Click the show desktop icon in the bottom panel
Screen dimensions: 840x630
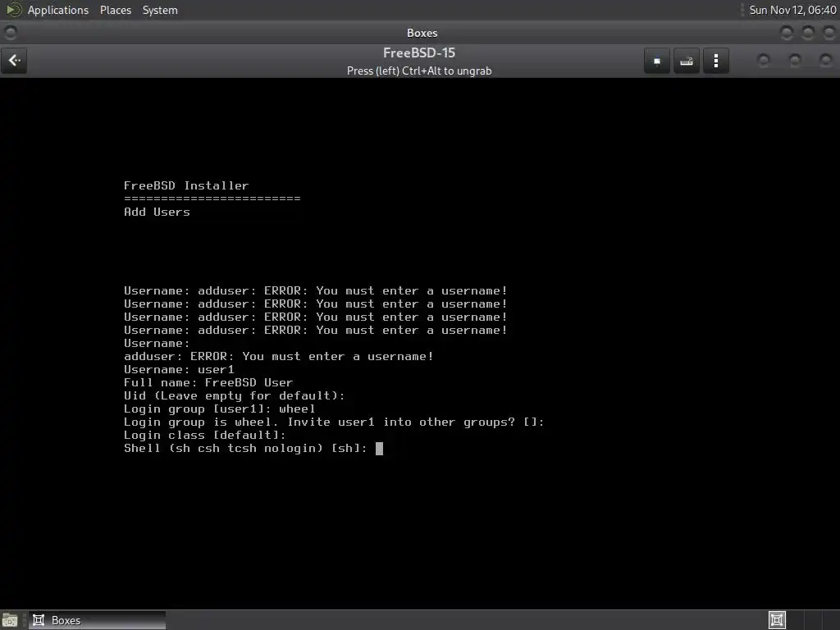click(x=10, y=620)
